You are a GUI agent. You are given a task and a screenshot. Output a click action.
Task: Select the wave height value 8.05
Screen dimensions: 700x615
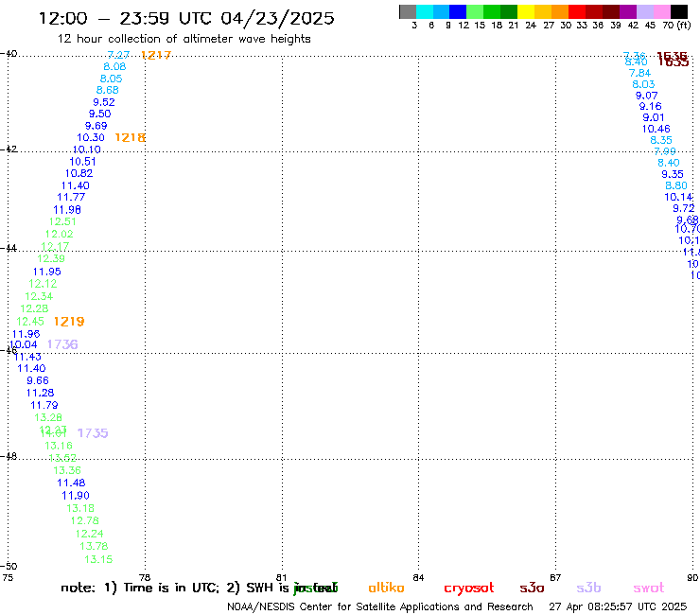[x=112, y=79]
